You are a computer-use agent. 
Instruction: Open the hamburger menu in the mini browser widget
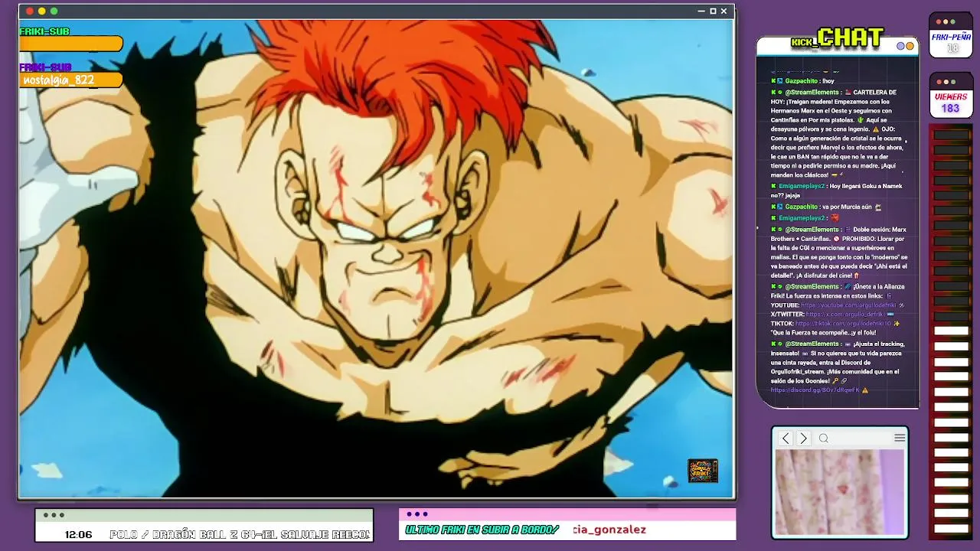click(x=900, y=438)
